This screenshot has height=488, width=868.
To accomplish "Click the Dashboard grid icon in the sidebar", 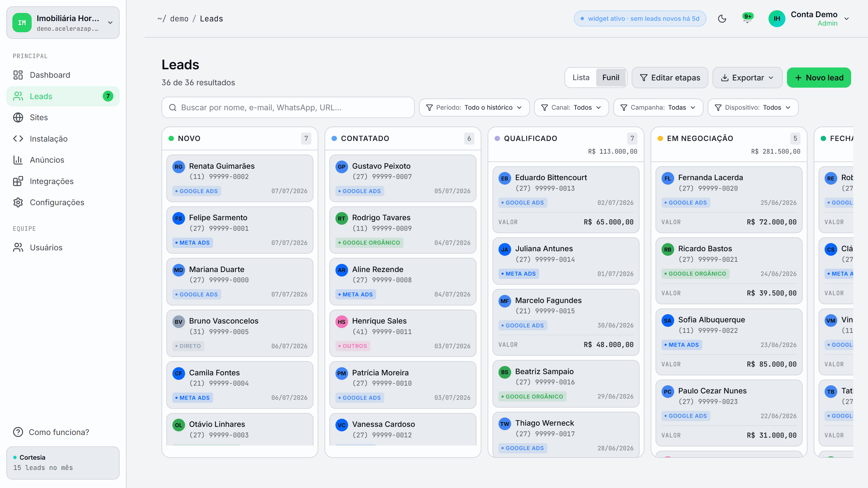I will click(x=18, y=75).
